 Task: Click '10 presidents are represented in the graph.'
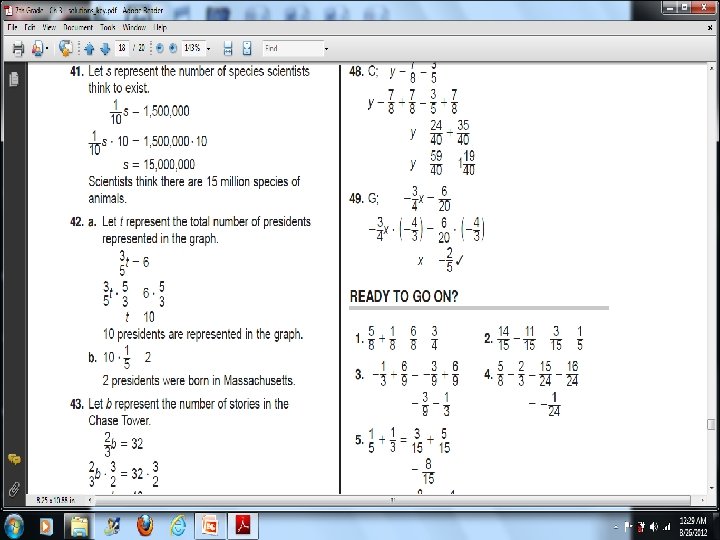[x=203, y=334]
